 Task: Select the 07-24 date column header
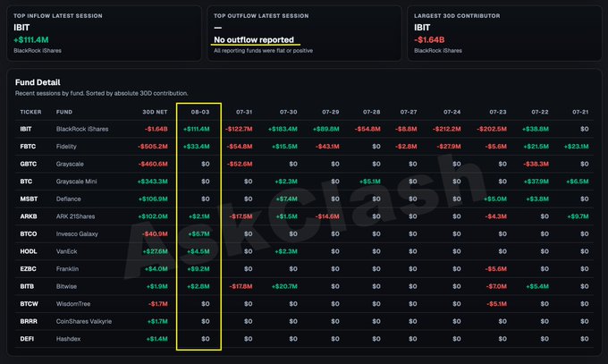tap(452, 112)
